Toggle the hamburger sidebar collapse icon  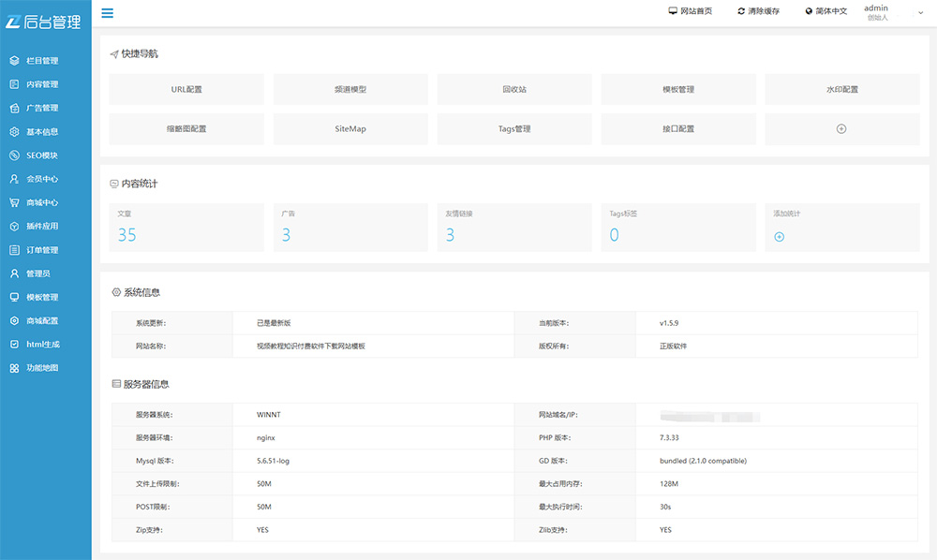pyautogui.click(x=107, y=13)
